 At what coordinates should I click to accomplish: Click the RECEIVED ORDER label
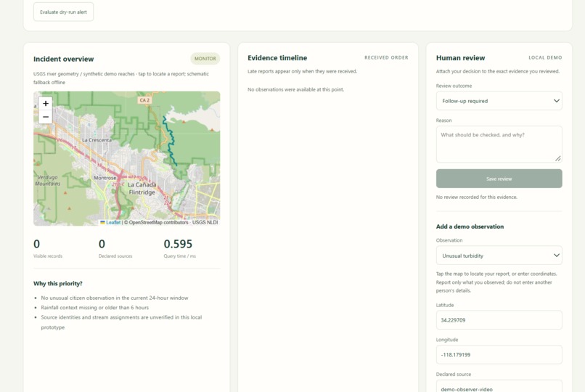point(386,58)
